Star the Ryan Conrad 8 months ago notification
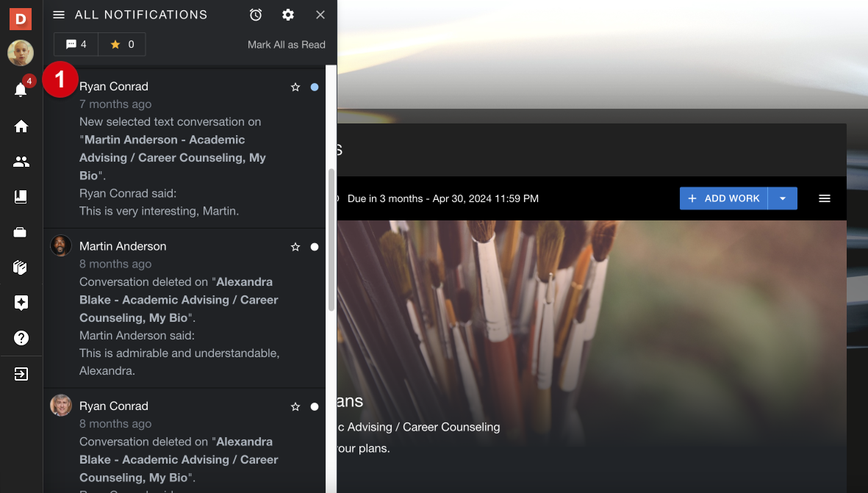868x493 pixels. tap(295, 407)
